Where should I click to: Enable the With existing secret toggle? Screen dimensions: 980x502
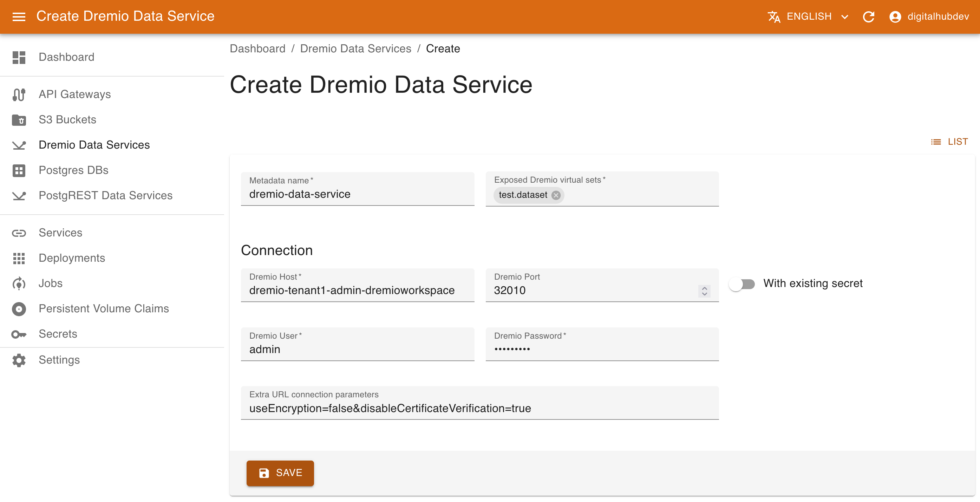click(x=742, y=283)
